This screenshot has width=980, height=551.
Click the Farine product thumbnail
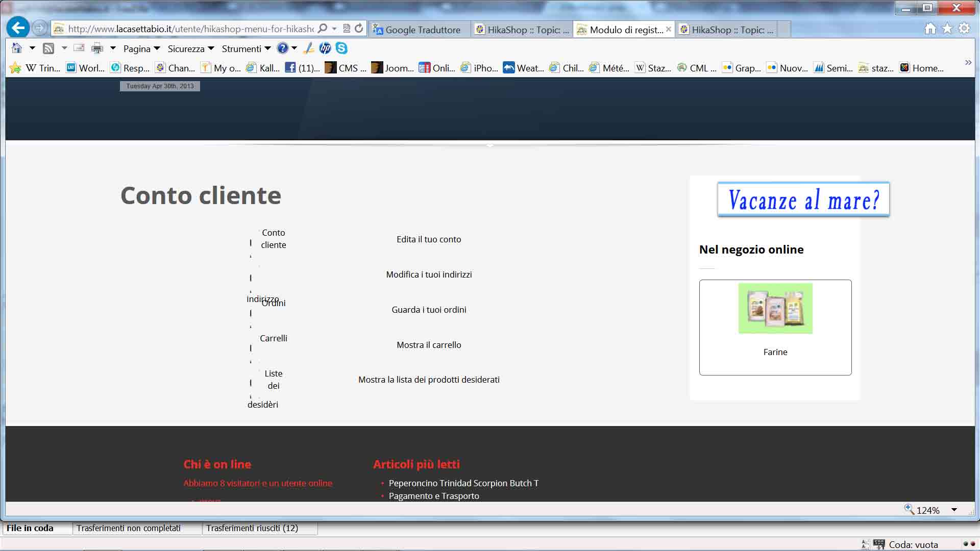point(775,309)
